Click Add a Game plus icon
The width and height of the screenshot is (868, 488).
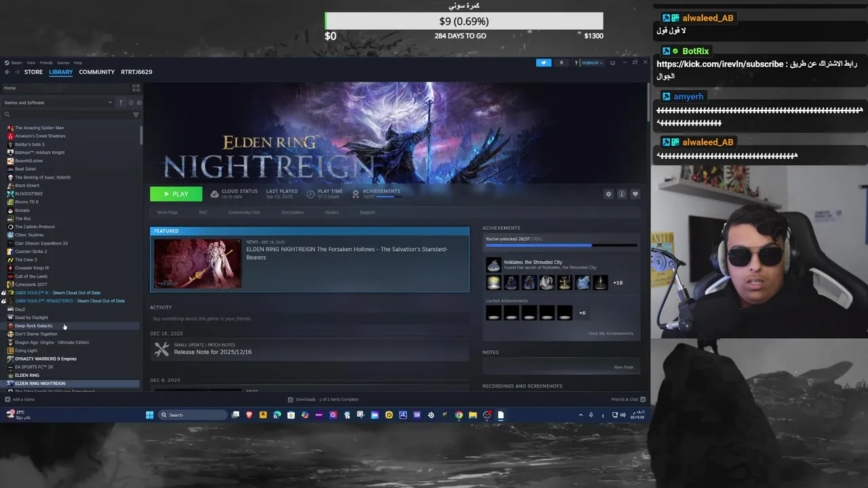[x=7, y=399]
